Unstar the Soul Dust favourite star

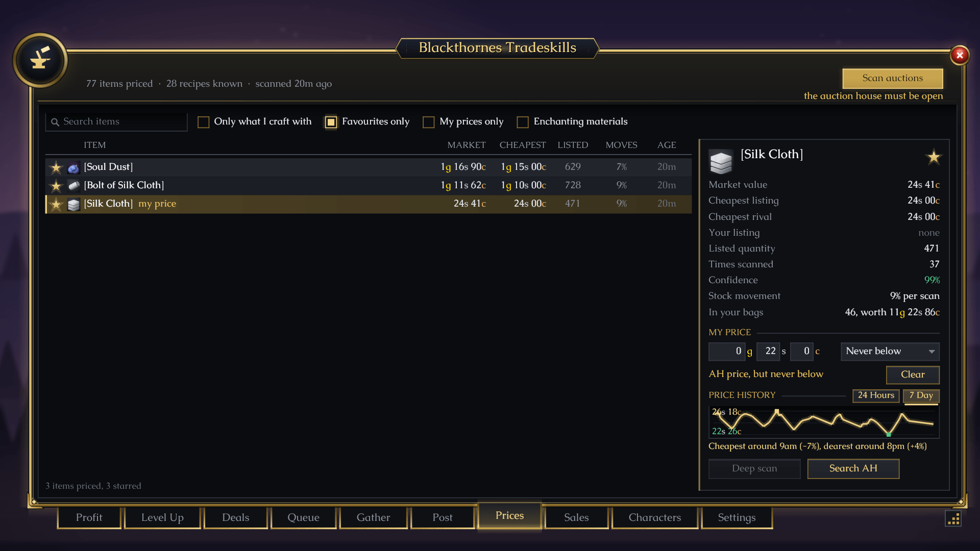pyautogui.click(x=56, y=167)
